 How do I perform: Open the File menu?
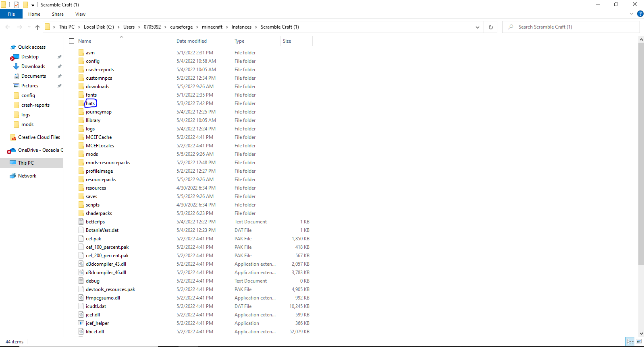(x=11, y=14)
